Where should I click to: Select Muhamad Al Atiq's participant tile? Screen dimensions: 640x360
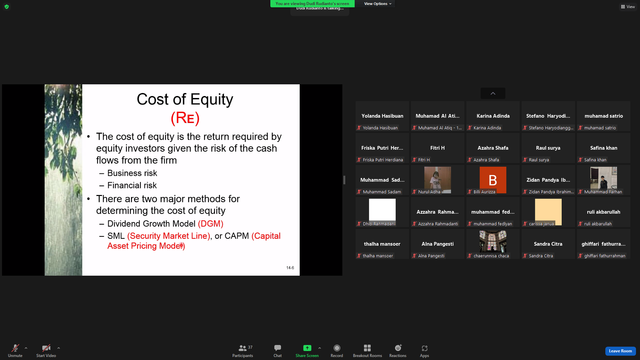(x=438, y=116)
